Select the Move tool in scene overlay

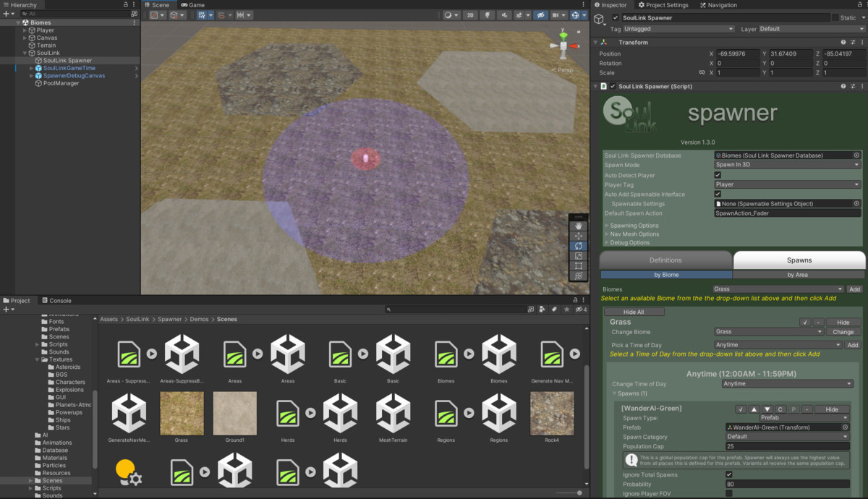tap(579, 236)
